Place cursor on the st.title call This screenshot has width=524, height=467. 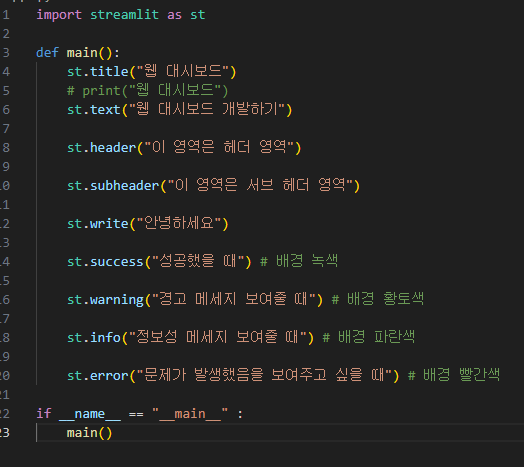[151, 72]
